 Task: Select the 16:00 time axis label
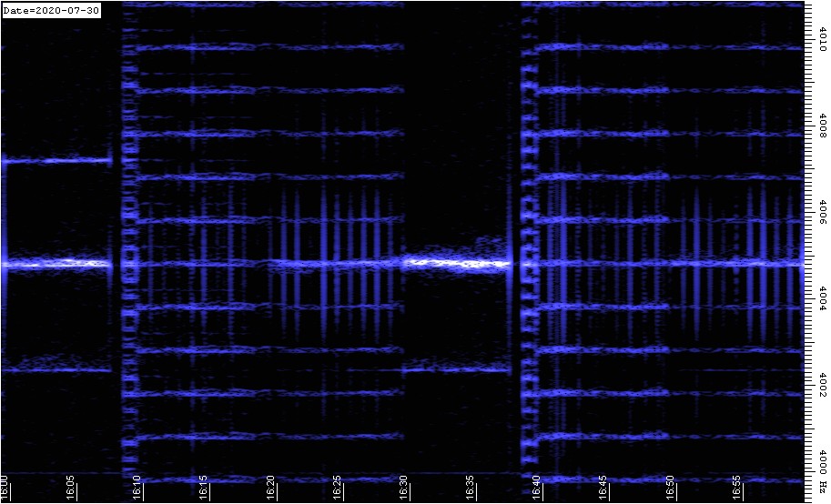click(5, 488)
